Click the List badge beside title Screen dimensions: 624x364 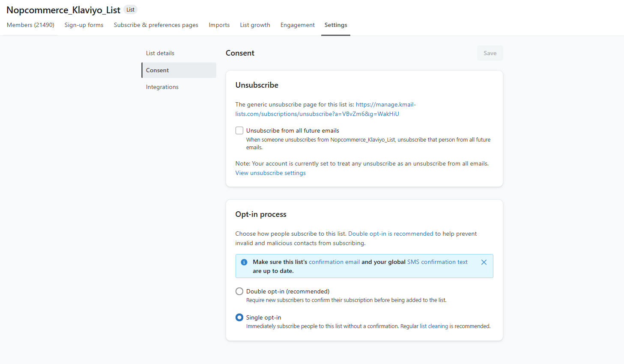pos(131,9)
